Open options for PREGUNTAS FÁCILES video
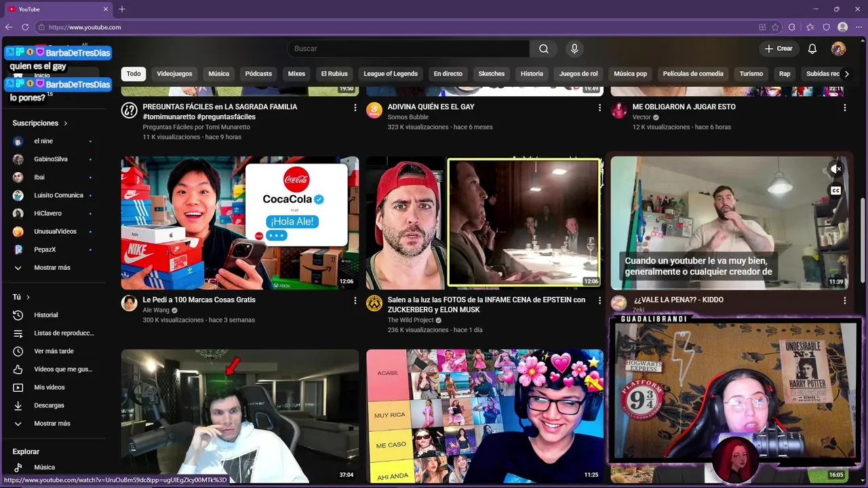The height and width of the screenshot is (488, 868). [355, 108]
